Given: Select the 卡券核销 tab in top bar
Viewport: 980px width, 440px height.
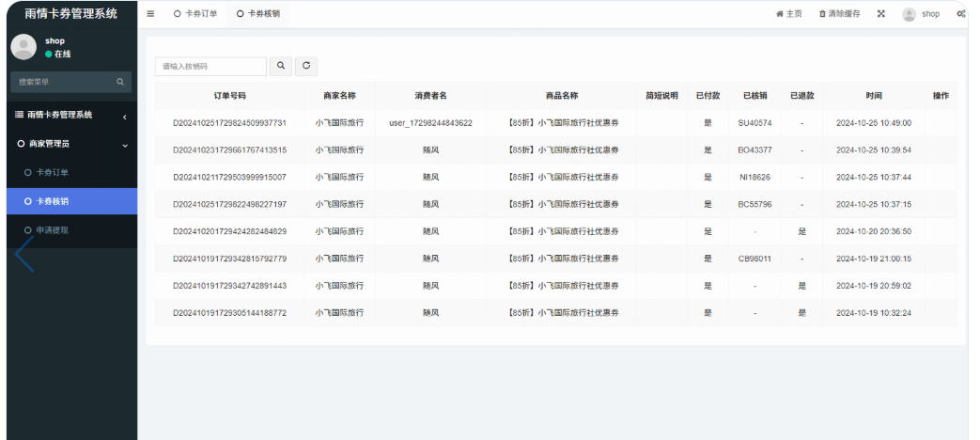Looking at the screenshot, I should coord(257,14).
